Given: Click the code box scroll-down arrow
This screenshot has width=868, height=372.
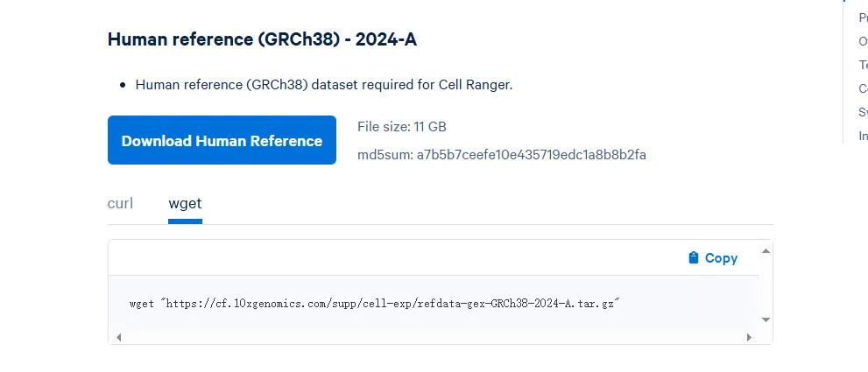Looking at the screenshot, I should [766, 319].
